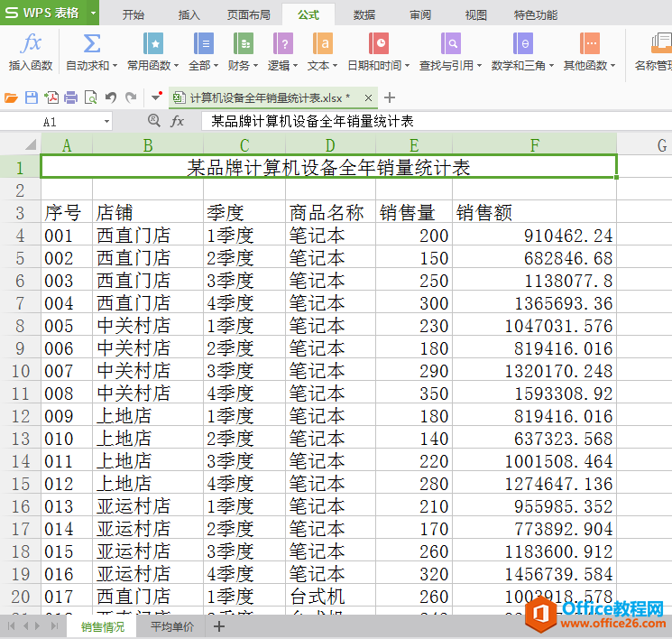Select column C header

click(x=244, y=145)
